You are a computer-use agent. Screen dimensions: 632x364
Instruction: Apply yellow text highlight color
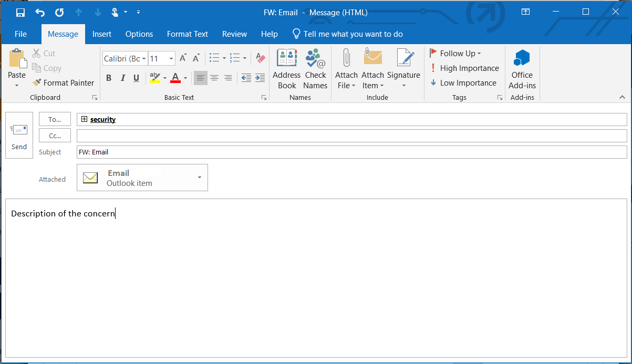(x=155, y=78)
